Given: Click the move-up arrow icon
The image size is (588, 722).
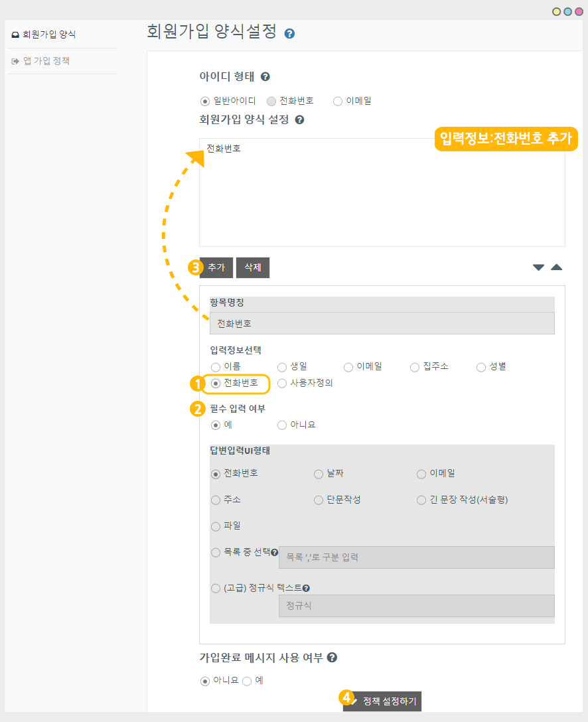Looking at the screenshot, I should point(556,267).
